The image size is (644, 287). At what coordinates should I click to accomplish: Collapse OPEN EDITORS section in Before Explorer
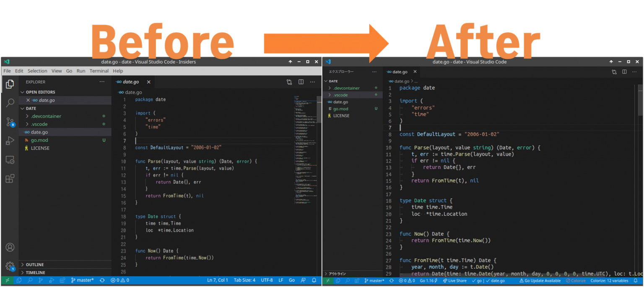[x=65, y=92]
